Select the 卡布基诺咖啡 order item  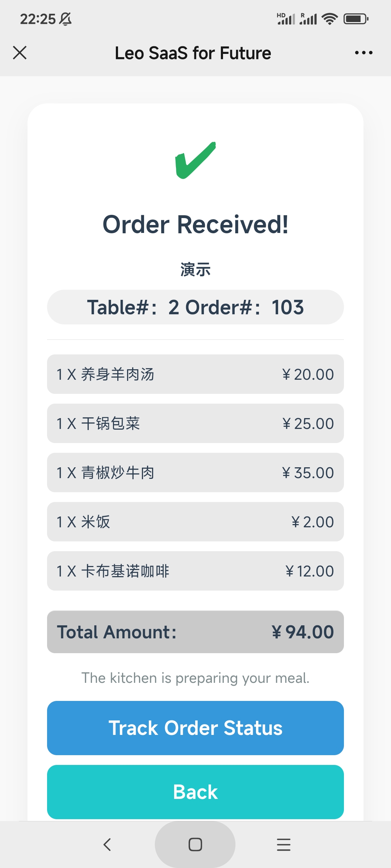point(195,571)
